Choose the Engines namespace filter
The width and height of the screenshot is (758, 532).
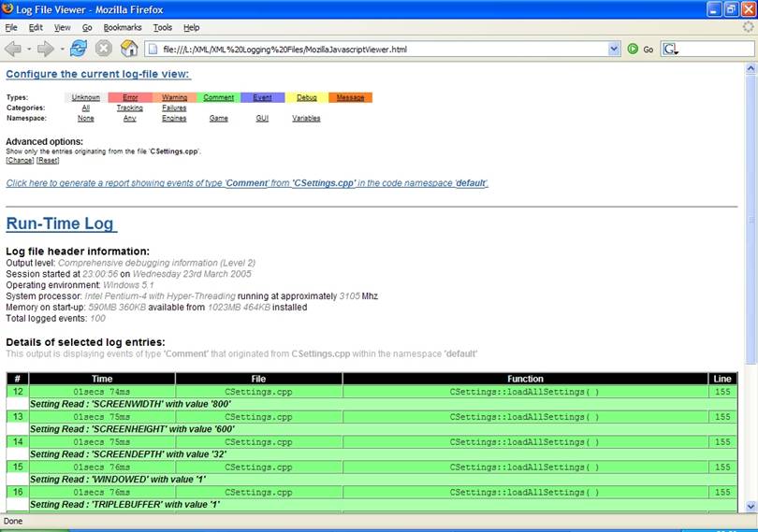click(x=174, y=119)
